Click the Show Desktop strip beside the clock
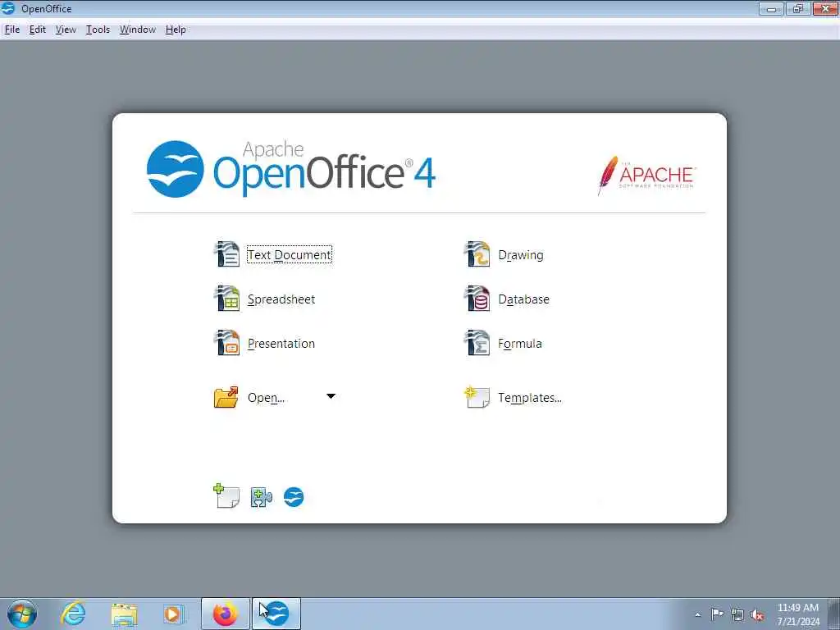The width and height of the screenshot is (840, 630). point(834,614)
